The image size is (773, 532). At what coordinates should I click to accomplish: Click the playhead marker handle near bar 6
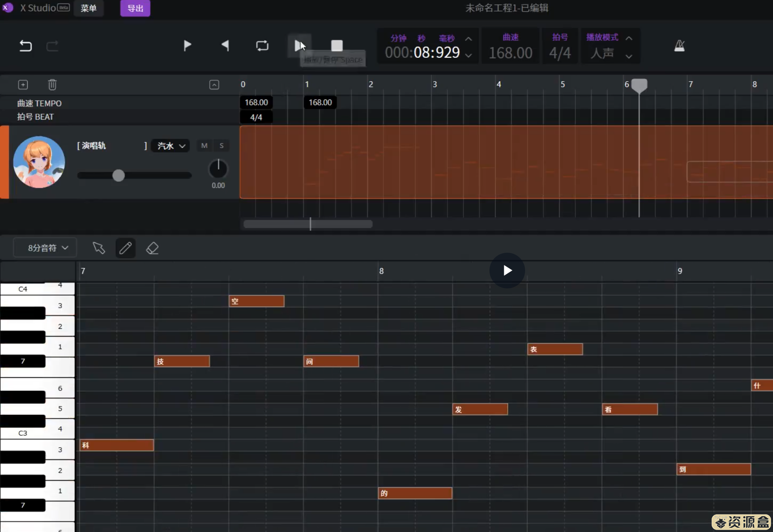(x=639, y=86)
